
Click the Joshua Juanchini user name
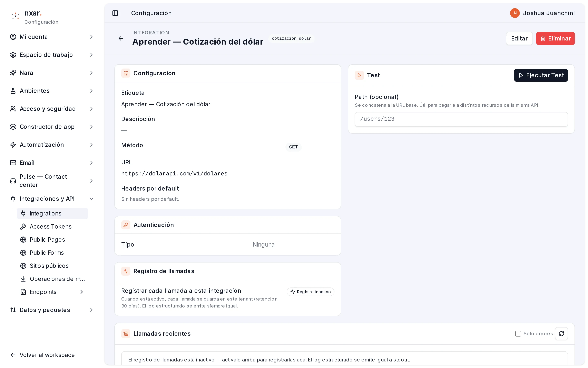549,13
